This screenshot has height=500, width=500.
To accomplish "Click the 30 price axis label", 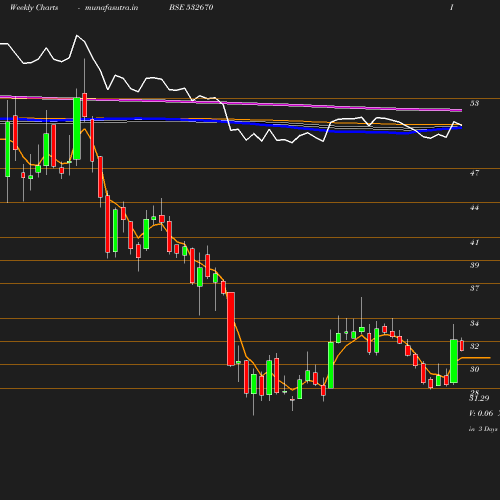I will [474, 369].
